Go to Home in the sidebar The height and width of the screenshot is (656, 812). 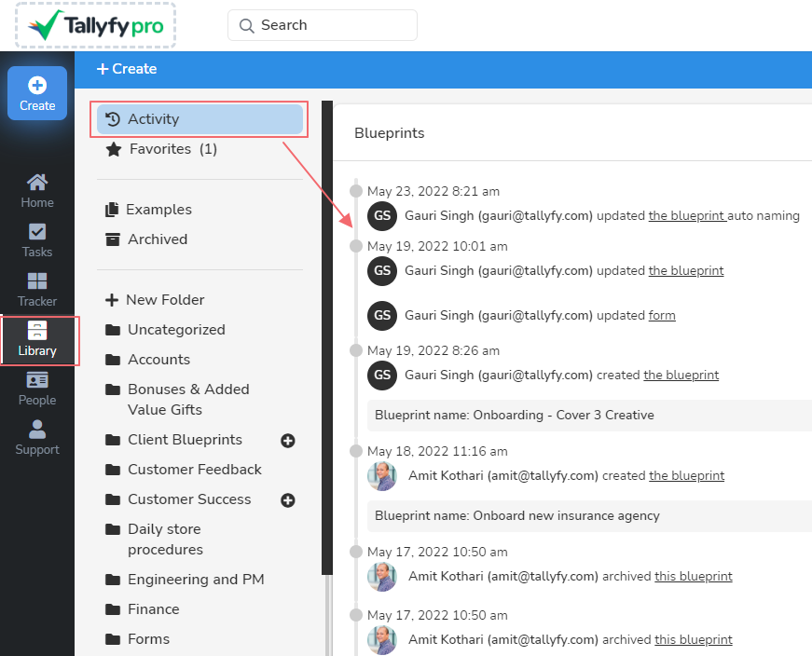[x=37, y=191]
